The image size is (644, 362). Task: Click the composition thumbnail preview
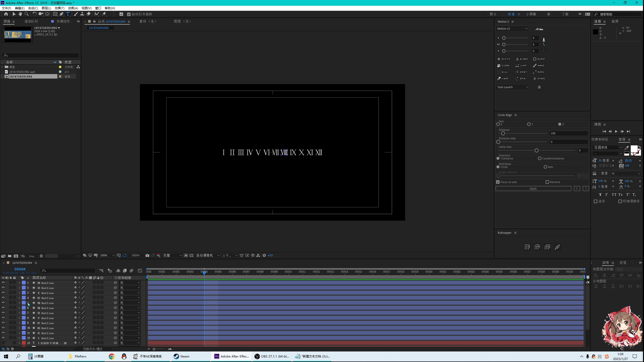pos(17,35)
